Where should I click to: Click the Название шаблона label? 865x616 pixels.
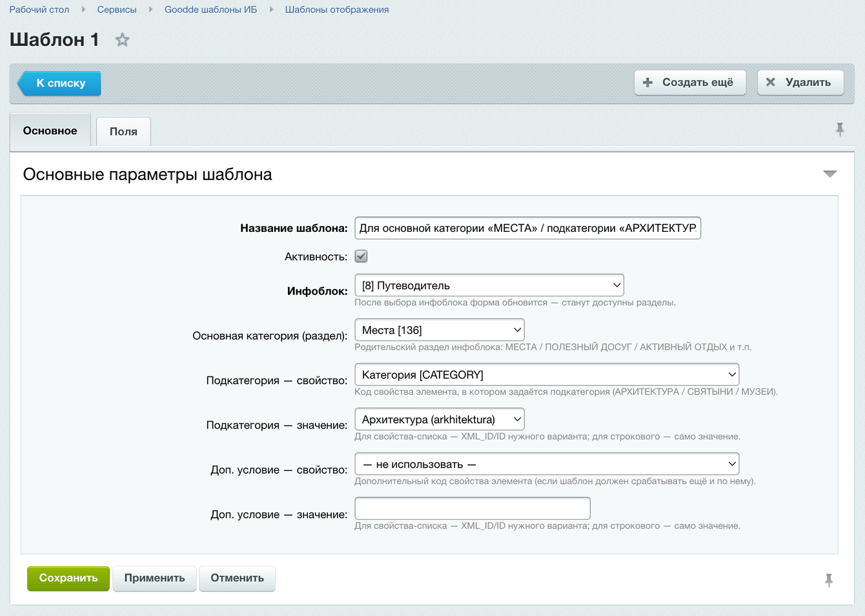point(294,228)
